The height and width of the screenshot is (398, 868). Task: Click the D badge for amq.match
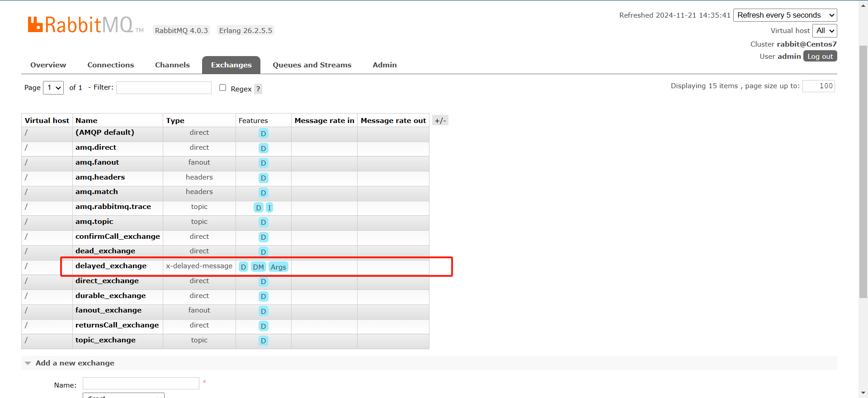pyautogui.click(x=264, y=193)
